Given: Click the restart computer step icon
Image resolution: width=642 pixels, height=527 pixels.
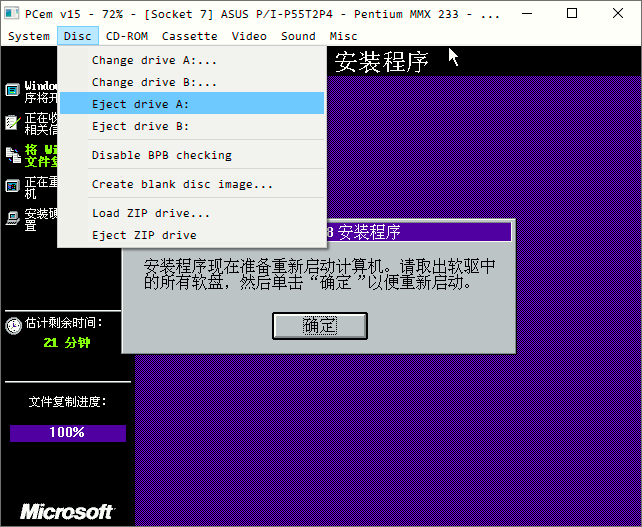Looking at the screenshot, I should [12, 186].
